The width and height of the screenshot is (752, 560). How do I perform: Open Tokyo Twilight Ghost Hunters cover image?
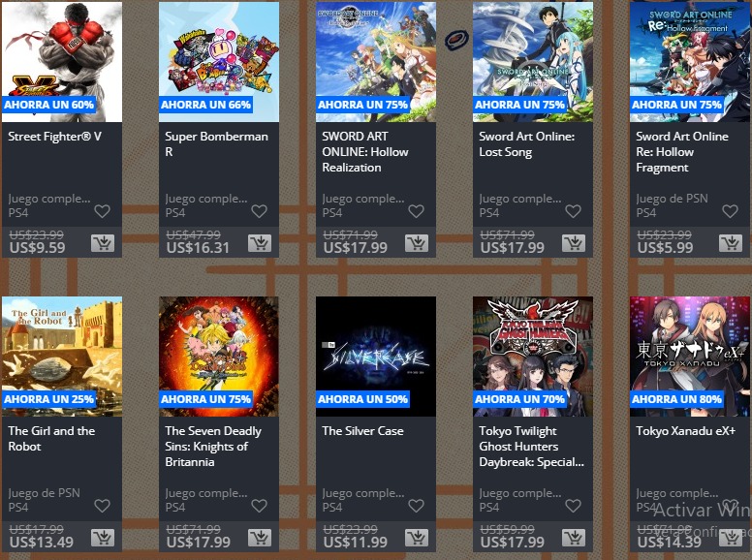point(533,357)
